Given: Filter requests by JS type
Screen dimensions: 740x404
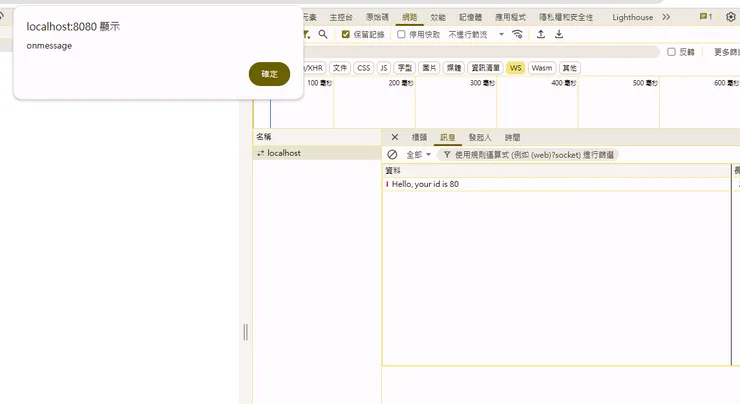Looking at the screenshot, I should pyautogui.click(x=384, y=68).
